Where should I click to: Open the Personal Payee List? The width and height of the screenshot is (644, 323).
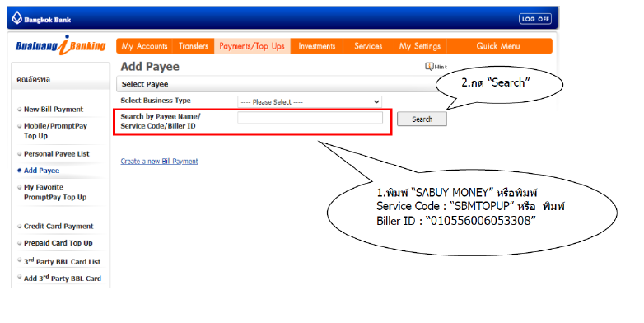coord(56,154)
